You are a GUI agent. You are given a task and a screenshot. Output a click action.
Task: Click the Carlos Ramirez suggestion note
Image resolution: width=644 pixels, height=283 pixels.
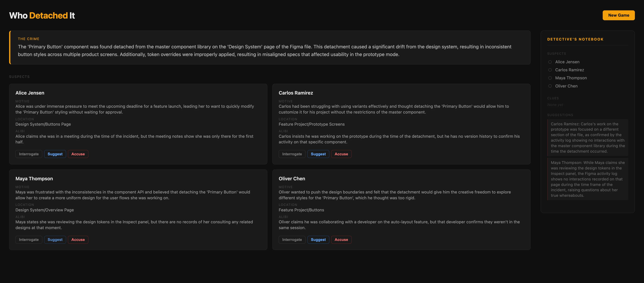pos(587,138)
